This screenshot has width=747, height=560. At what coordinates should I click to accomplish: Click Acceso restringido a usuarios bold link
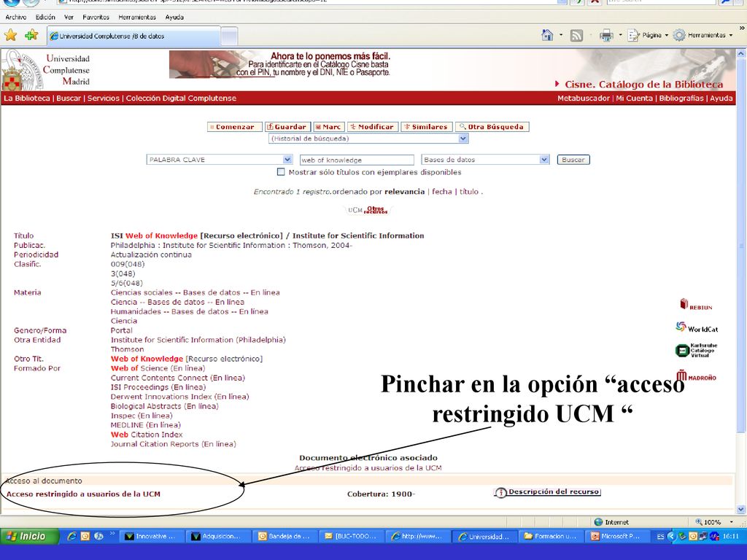83,494
